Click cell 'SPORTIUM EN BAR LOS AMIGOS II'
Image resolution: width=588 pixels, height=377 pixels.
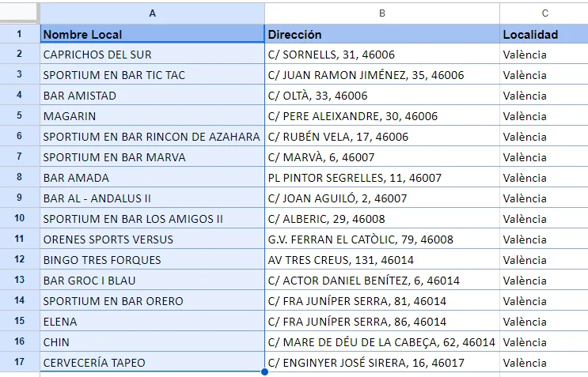click(x=152, y=219)
